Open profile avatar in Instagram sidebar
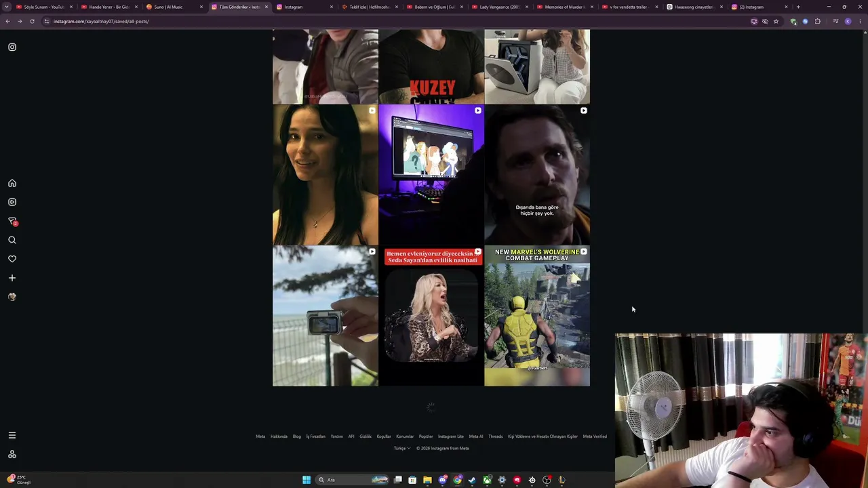The width and height of the screenshot is (868, 488). tap(12, 297)
